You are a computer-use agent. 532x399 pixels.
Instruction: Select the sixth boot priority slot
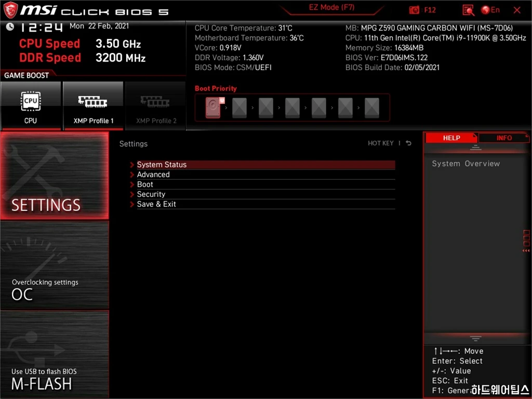coord(345,108)
